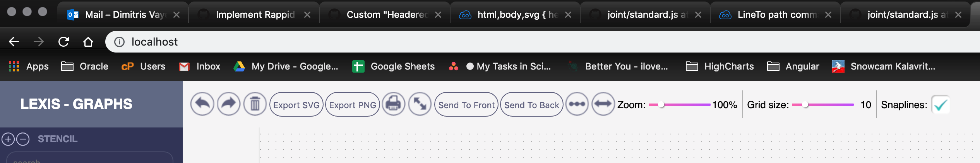Open the HighCharts bookmark folder
Screen dimensions: 980x163
pyautogui.click(x=720, y=66)
